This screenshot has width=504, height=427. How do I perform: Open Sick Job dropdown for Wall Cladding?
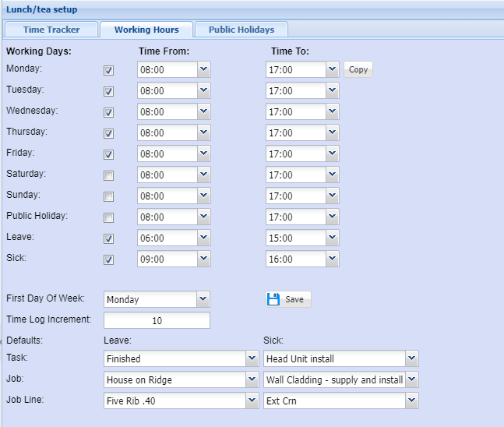point(412,380)
